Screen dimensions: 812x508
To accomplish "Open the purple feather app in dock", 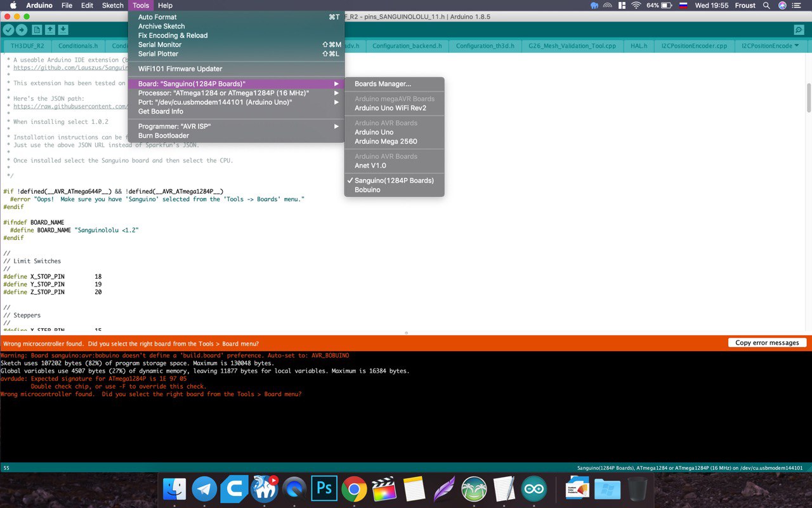I will [x=444, y=489].
